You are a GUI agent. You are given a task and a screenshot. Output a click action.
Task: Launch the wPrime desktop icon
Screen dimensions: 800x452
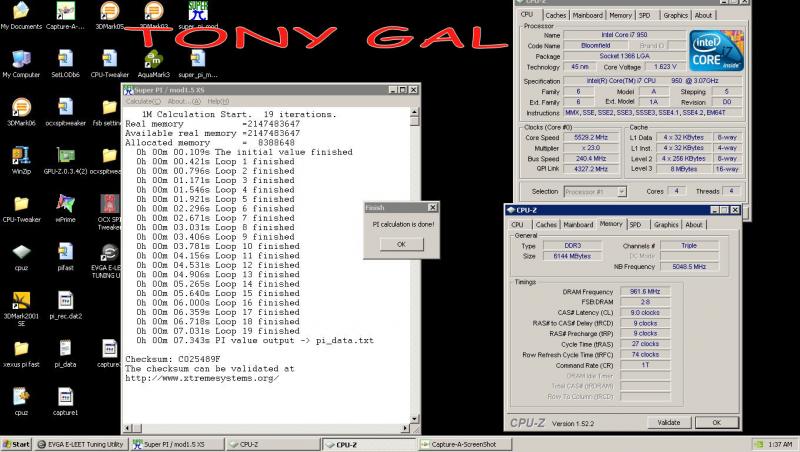point(65,209)
